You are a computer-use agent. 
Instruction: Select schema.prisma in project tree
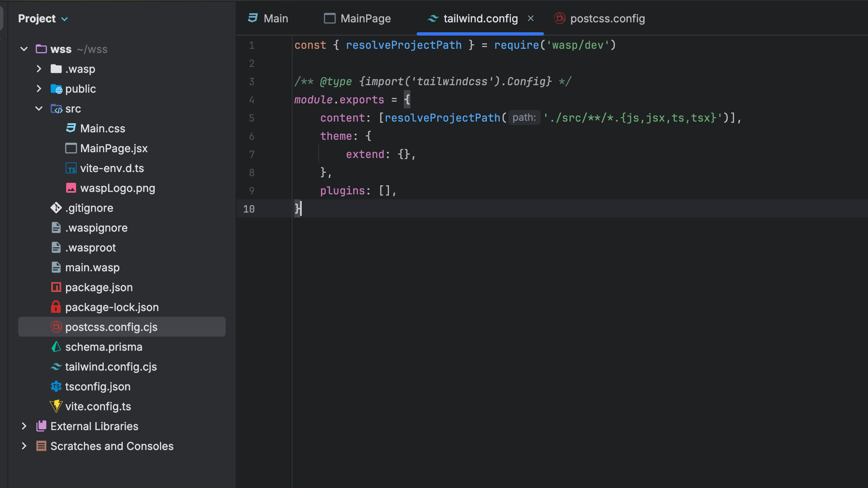(x=122, y=347)
